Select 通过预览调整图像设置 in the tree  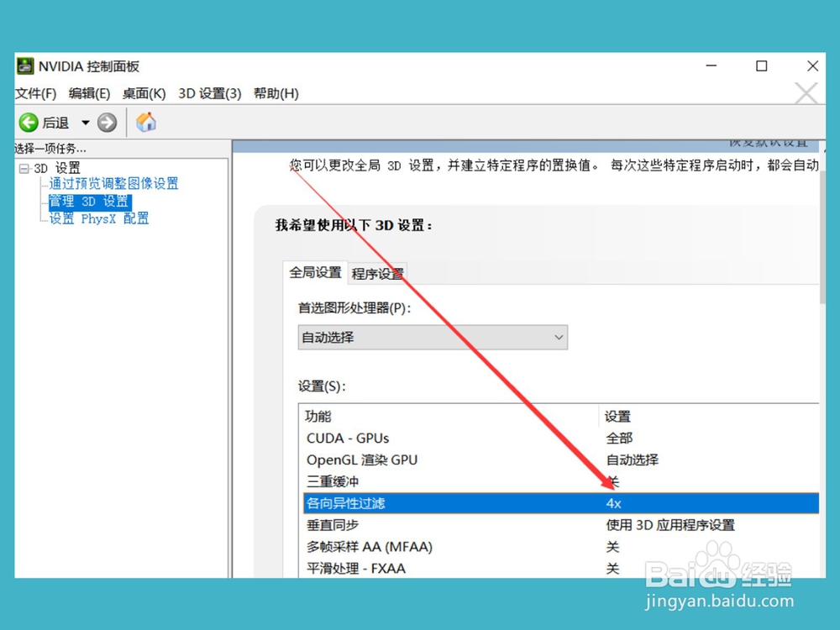click(113, 184)
